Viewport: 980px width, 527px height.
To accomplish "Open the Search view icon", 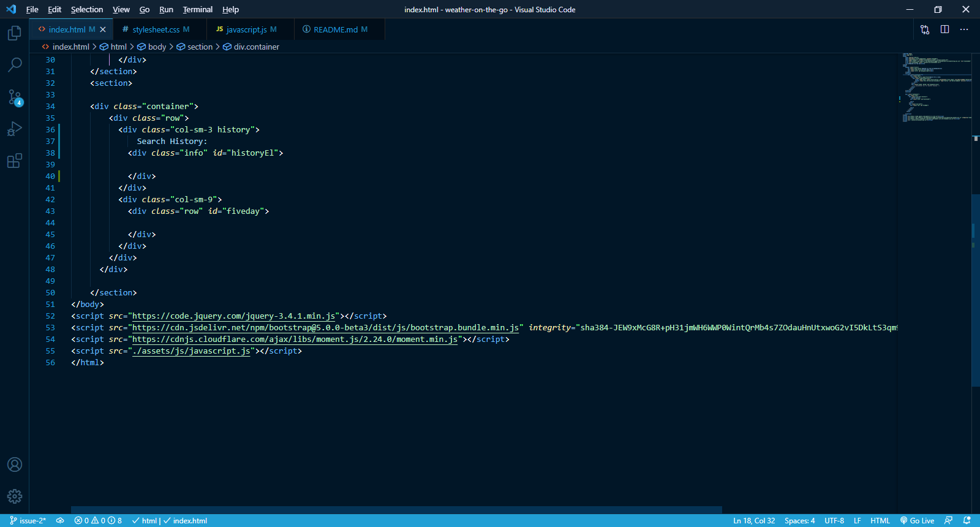I will pos(15,64).
